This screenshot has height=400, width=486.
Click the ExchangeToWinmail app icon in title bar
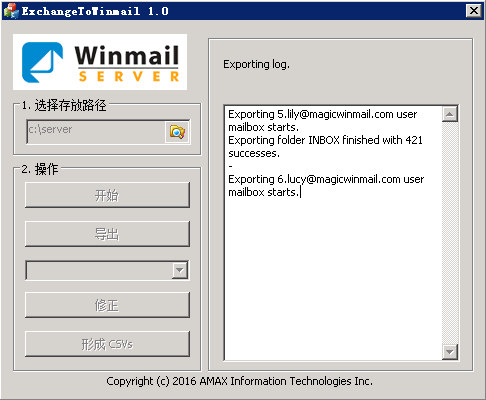pos(11,11)
